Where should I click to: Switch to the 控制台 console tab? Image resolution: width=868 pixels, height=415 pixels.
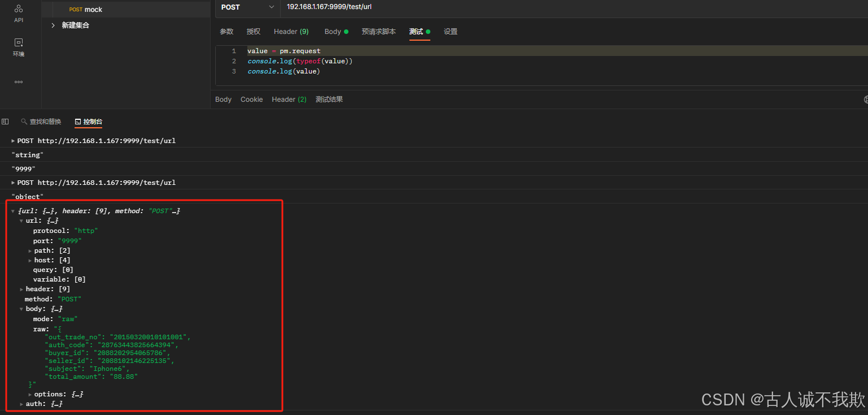[x=88, y=122]
